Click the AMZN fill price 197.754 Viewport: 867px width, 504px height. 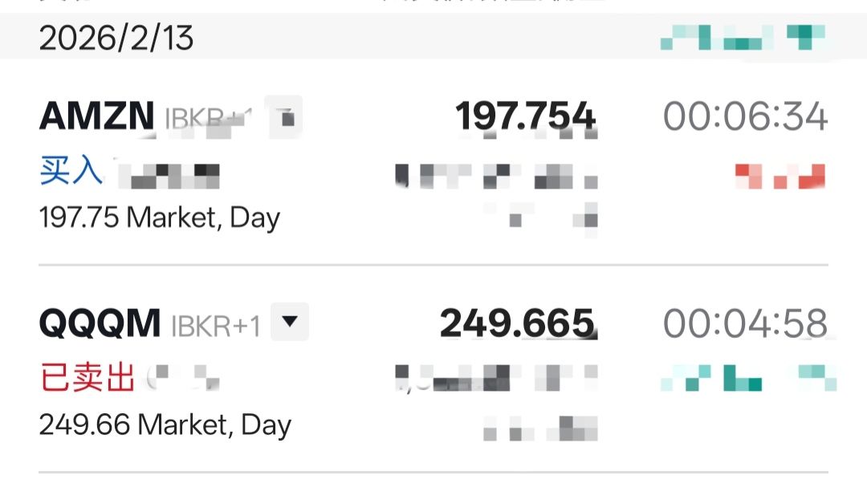click(x=525, y=117)
